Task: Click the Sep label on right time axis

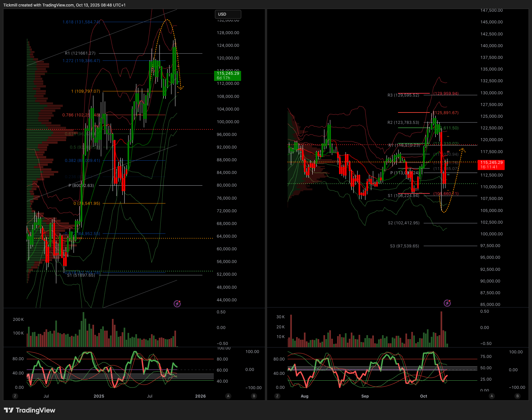Action: point(365,396)
